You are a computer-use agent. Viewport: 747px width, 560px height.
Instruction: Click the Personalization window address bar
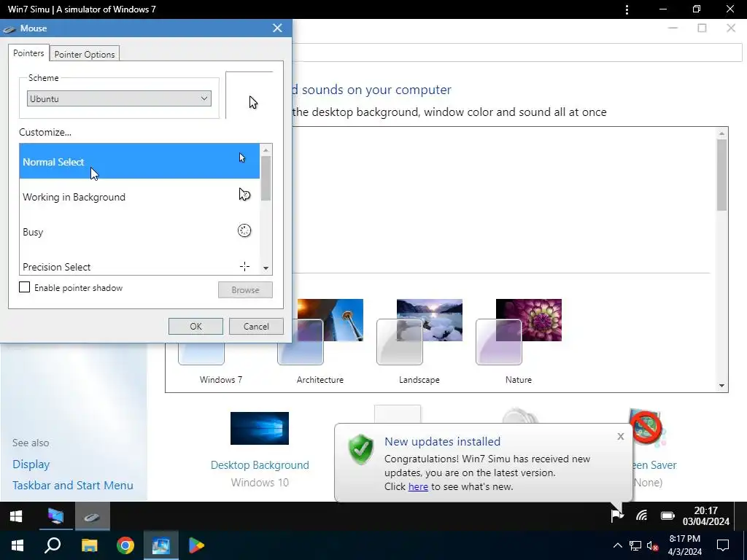517,52
